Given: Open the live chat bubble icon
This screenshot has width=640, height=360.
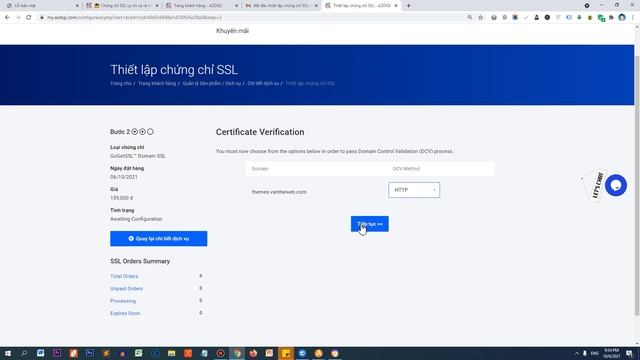Looking at the screenshot, I should click(616, 185).
